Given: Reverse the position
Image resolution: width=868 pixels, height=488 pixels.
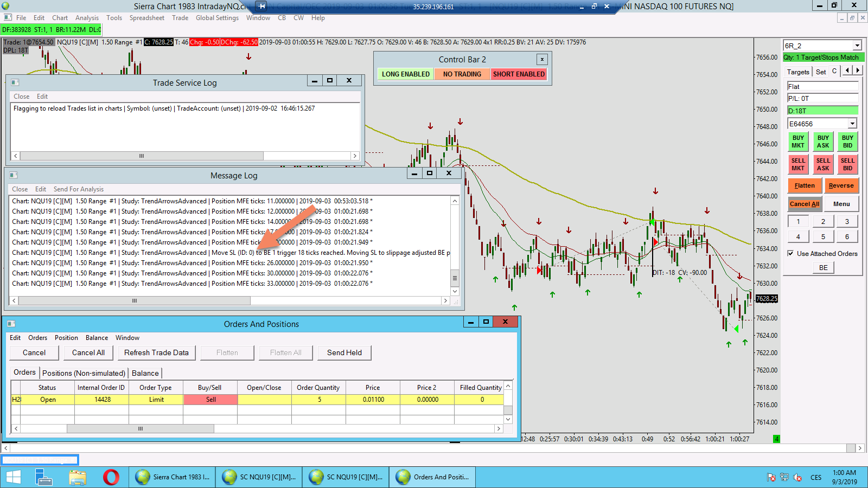Looking at the screenshot, I should [x=841, y=185].
